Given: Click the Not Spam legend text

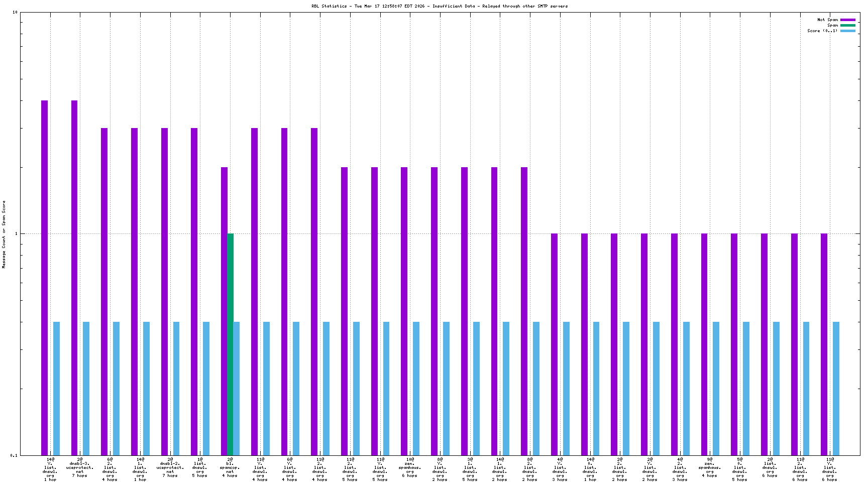Looking at the screenshot, I should [827, 20].
